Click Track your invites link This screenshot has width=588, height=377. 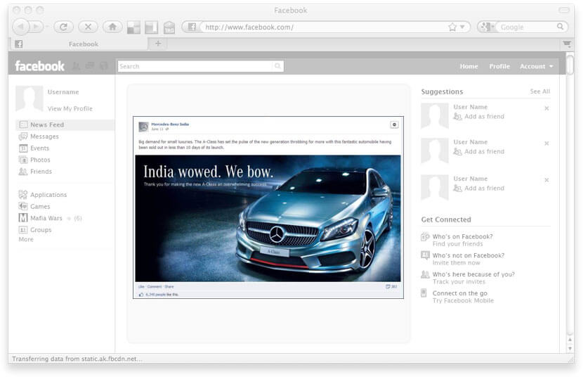pos(459,281)
